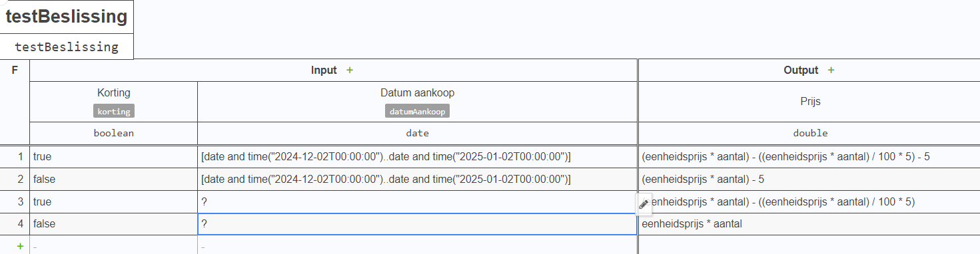Image resolution: width=980 pixels, height=254 pixels.
Task: Open the pencil edit icon on row 3
Action: coord(644,205)
